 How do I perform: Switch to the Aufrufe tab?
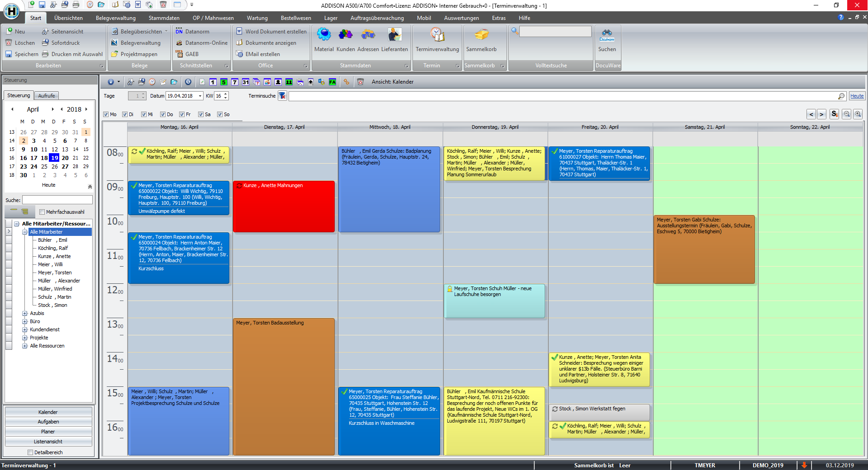click(x=47, y=96)
